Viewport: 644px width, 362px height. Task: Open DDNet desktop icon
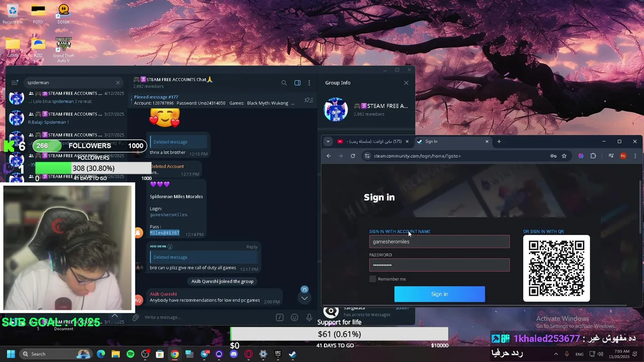(63, 13)
